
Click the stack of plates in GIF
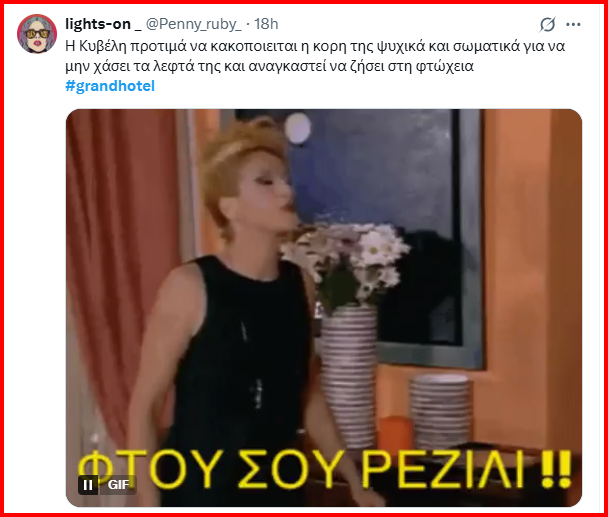point(441,411)
